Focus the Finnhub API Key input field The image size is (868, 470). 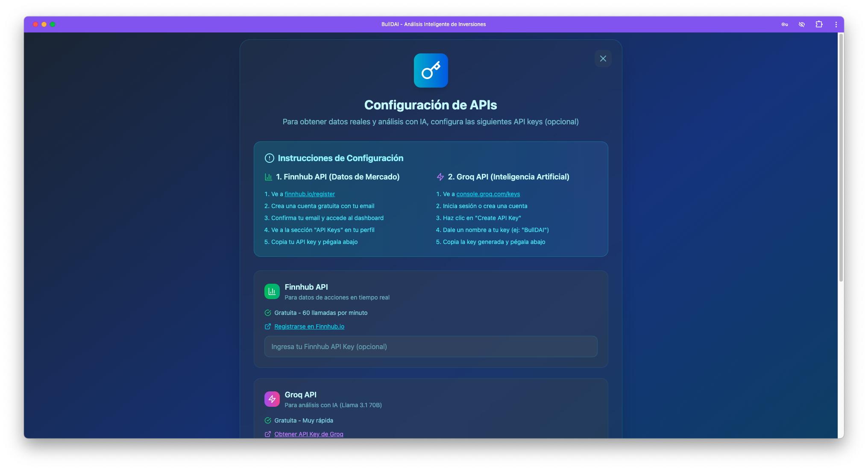pyautogui.click(x=431, y=347)
